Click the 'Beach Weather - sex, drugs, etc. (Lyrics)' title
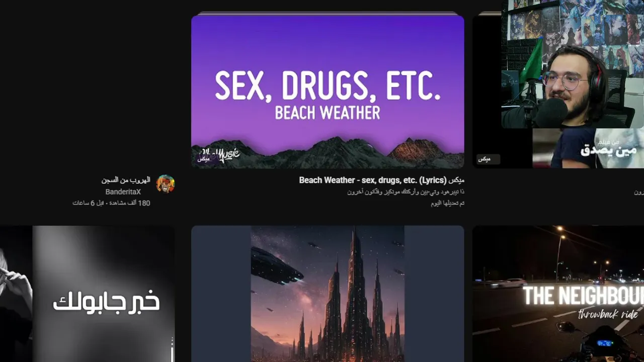 [381, 180]
